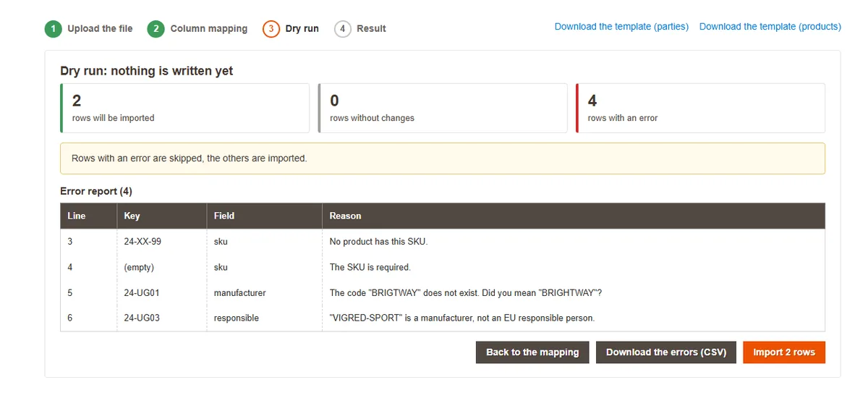Viewport: 868px width, 398px height.
Task: Click the step 2 circle icon
Action: click(156, 29)
